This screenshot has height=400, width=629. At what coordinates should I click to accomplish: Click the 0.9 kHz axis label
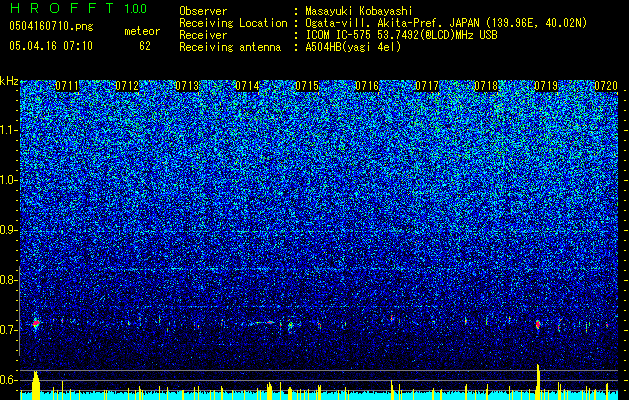(9, 230)
